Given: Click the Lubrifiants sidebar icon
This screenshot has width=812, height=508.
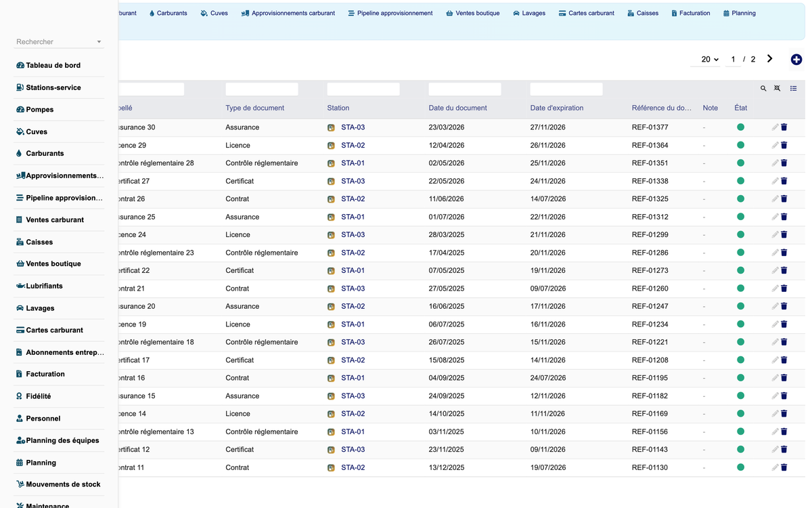Looking at the screenshot, I should pyautogui.click(x=20, y=286).
